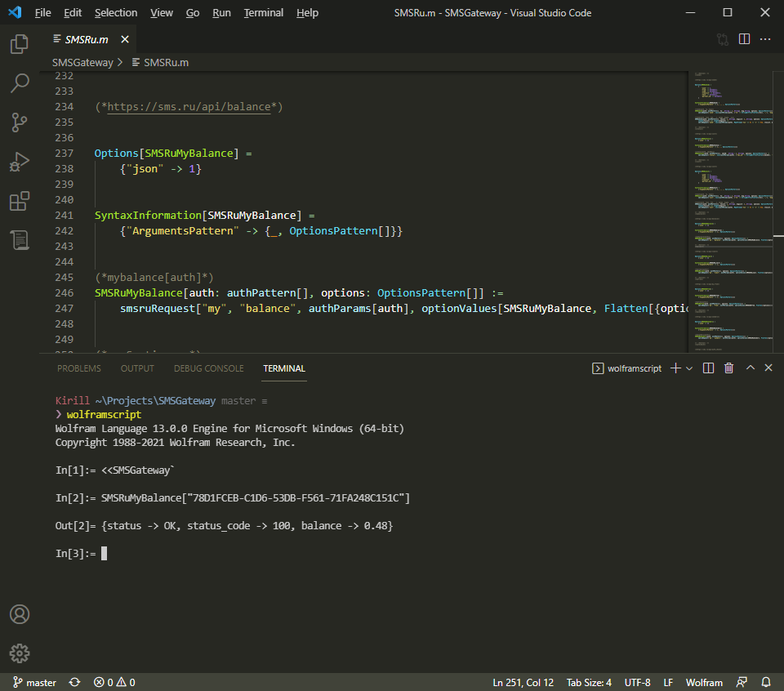Open the Run menu
Image resolution: width=784 pixels, height=691 pixels.
pyautogui.click(x=221, y=12)
